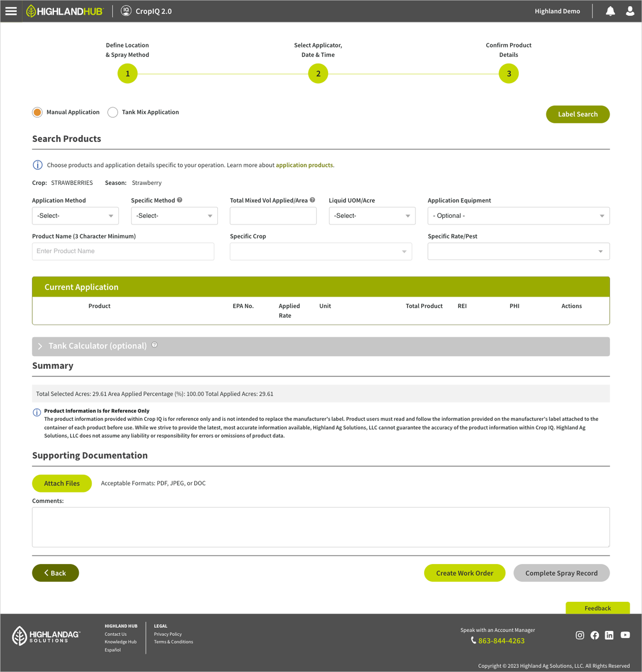642x672 pixels.
Task: Click the Tank Calculator help icon
Action: coord(154,344)
